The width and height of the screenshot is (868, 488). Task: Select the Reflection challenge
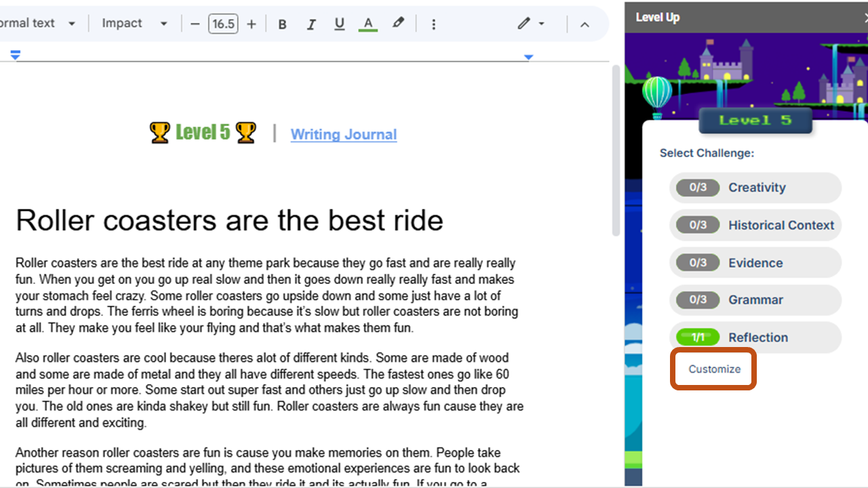pos(755,338)
